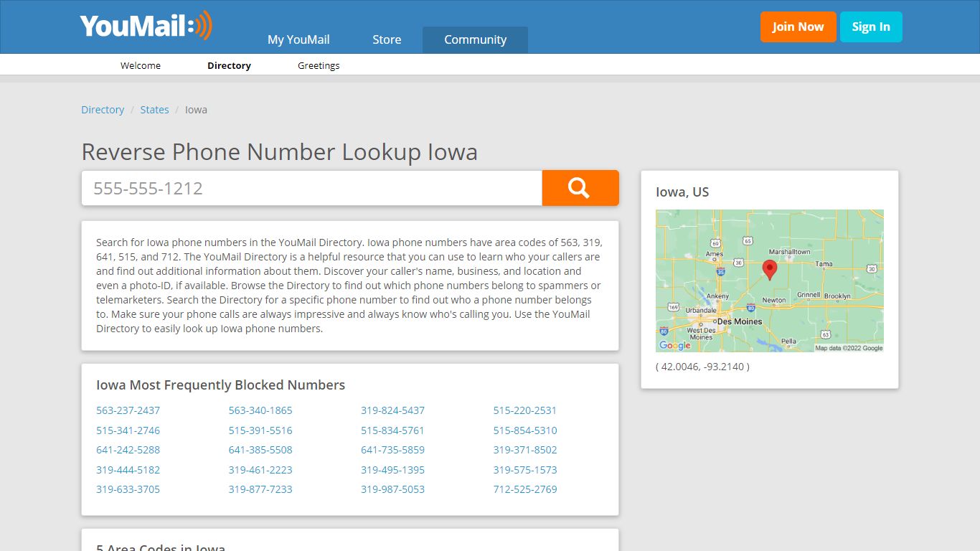This screenshot has width=980, height=551.
Task: Click the Marshalltown label on map
Action: click(x=789, y=252)
